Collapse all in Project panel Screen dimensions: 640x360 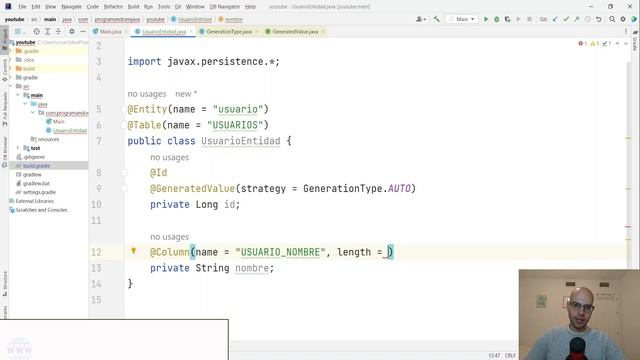click(x=58, y=31)
